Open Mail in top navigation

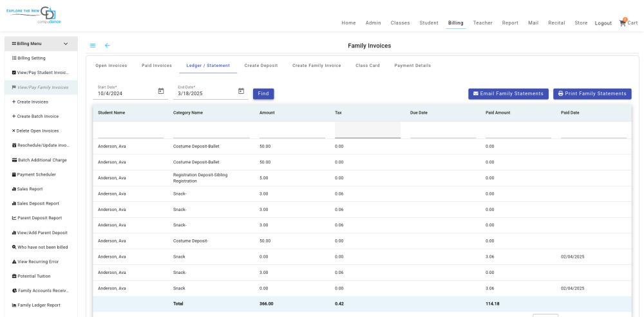tap(533, 23)
